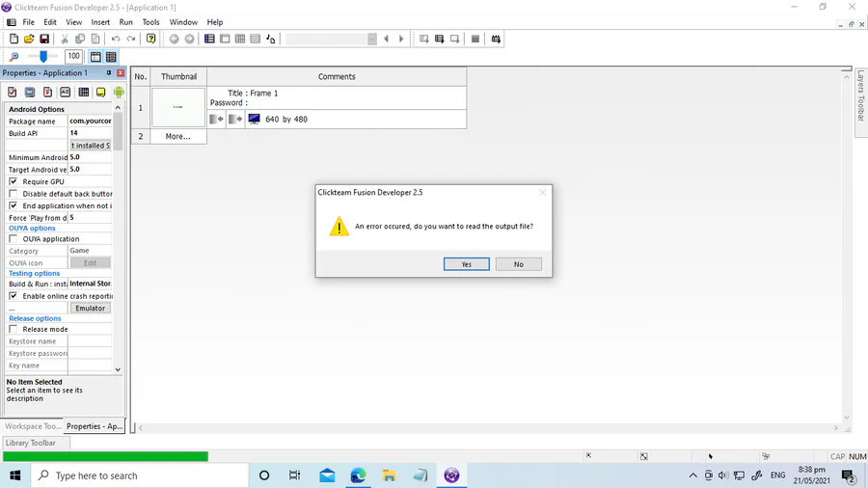The height and width of the screenshot is (488, 868).
Task: Collapse the Testing options section
Action: (x=35, y=273)
